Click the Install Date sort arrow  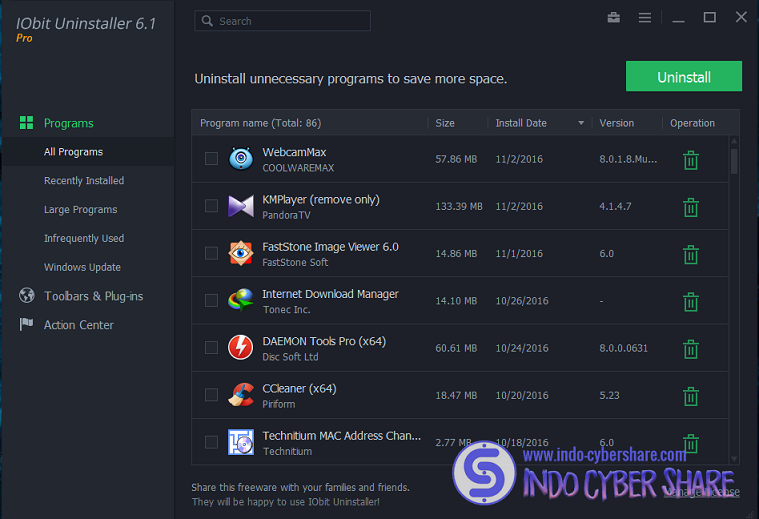pos(581,123)
